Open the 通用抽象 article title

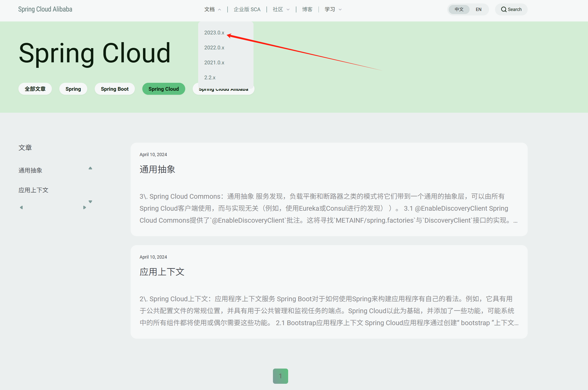(157, 169)
